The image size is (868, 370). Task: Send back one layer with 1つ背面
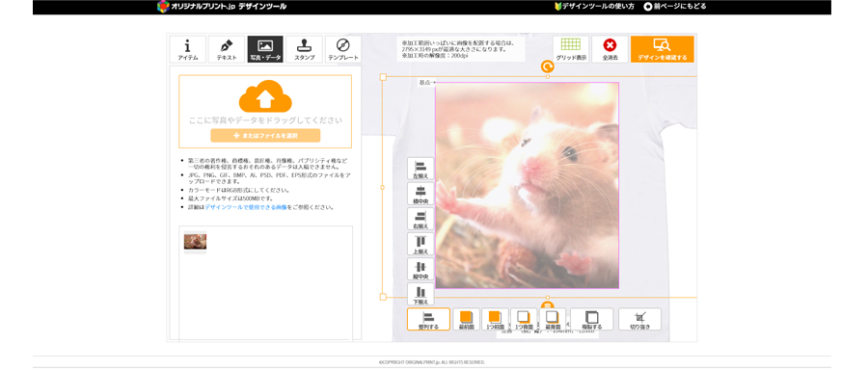click(524, 319)
